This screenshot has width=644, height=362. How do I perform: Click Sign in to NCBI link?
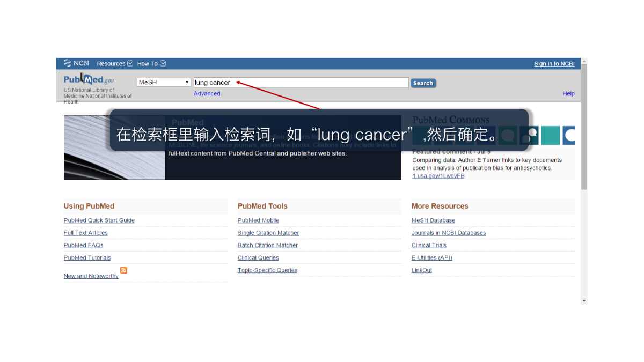click(x=554, y=64)
